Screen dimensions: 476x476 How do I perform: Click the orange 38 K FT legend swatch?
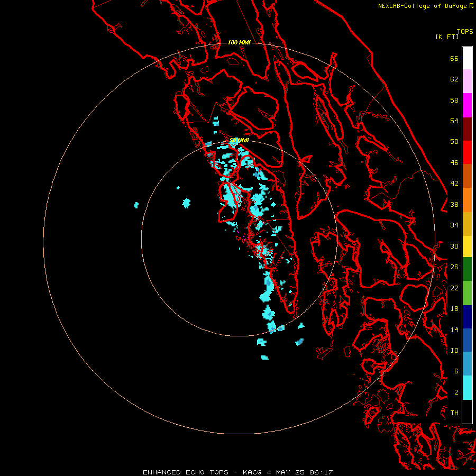[467, 200]
